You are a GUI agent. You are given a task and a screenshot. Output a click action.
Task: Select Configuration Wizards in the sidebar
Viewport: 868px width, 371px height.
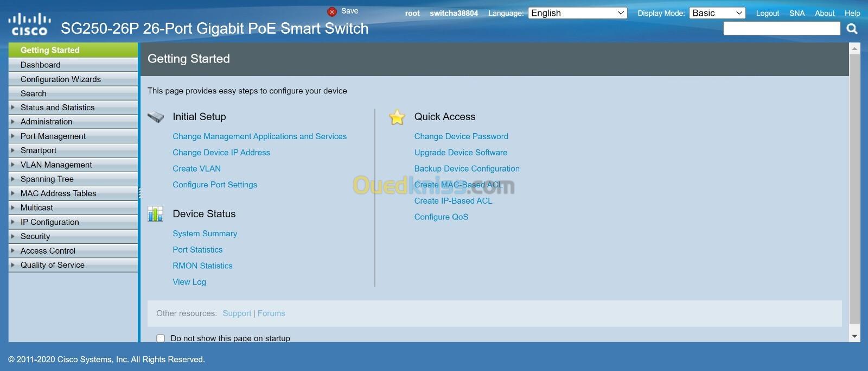coord(61,79)
